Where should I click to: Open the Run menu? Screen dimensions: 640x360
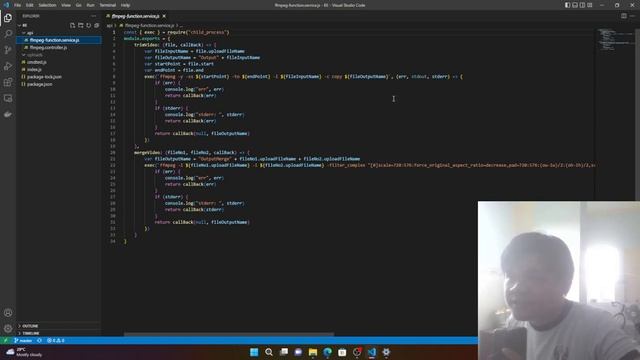coord(91,5)
